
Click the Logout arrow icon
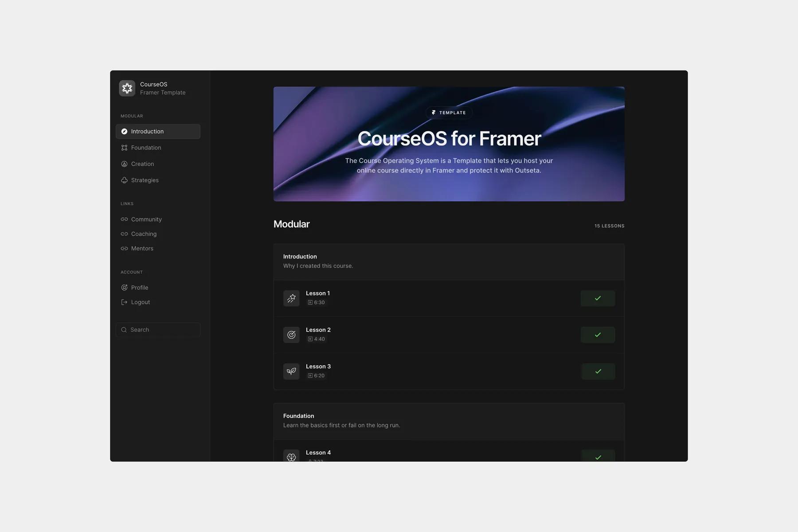click(x=124, y=302)
